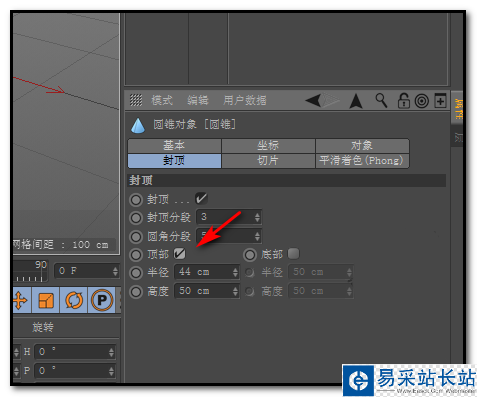This screenshot has height=397, width=477.
Task: Click the keyframe circle beside 底部
Action: pos(250,255)
